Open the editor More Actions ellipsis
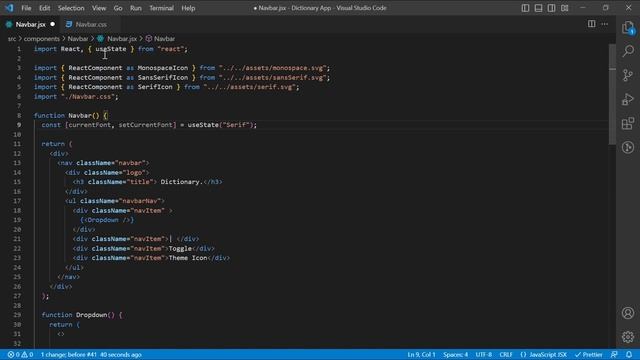This screenshot has height=360, width=640. click(x=604, y=24)
